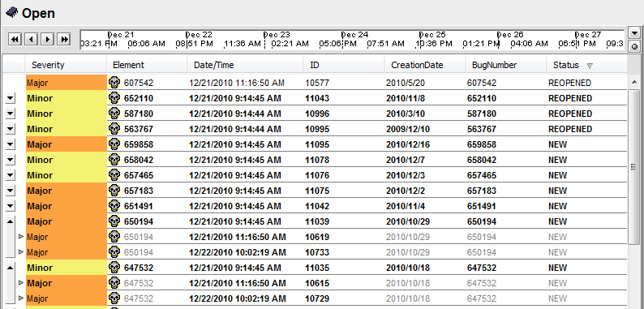Select creation date 2009/12/10
This screenshot has height=309, width=644.
[x=408, y=129]
